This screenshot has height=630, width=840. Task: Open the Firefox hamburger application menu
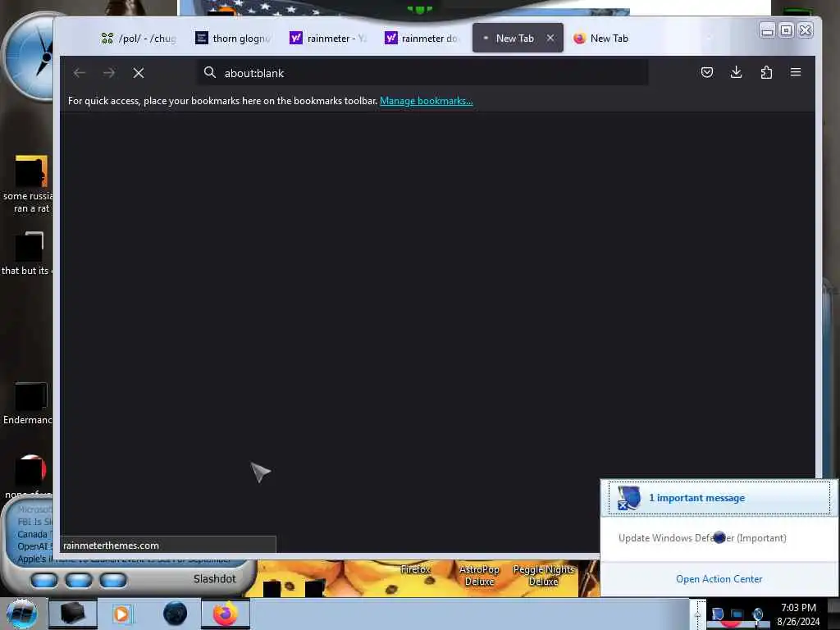tap(796, 72)
